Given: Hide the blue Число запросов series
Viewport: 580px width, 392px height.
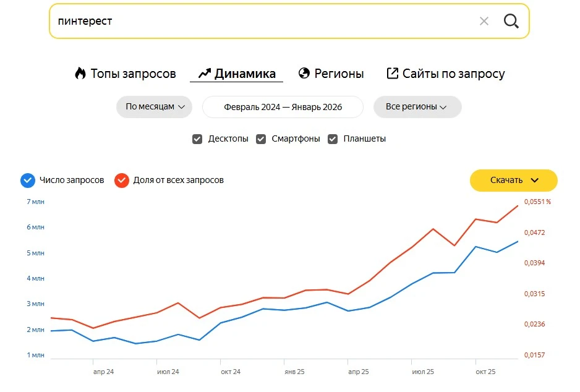Looking at the screenshot, I should 28,181.
